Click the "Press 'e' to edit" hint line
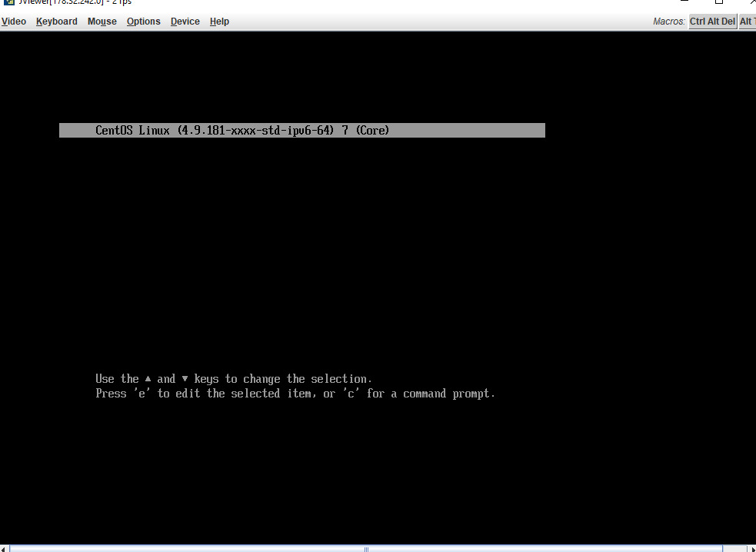 295,394
